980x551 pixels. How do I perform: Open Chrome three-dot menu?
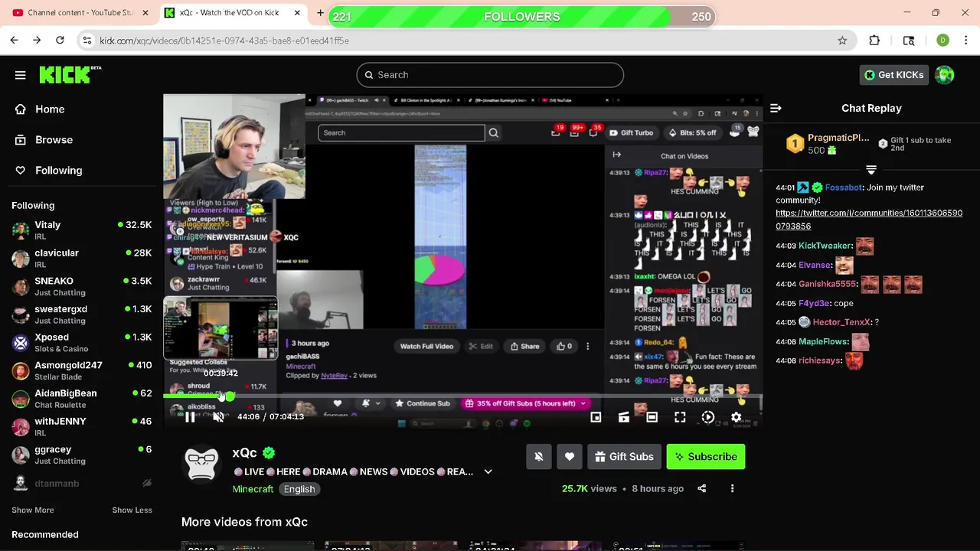point(966,41)
